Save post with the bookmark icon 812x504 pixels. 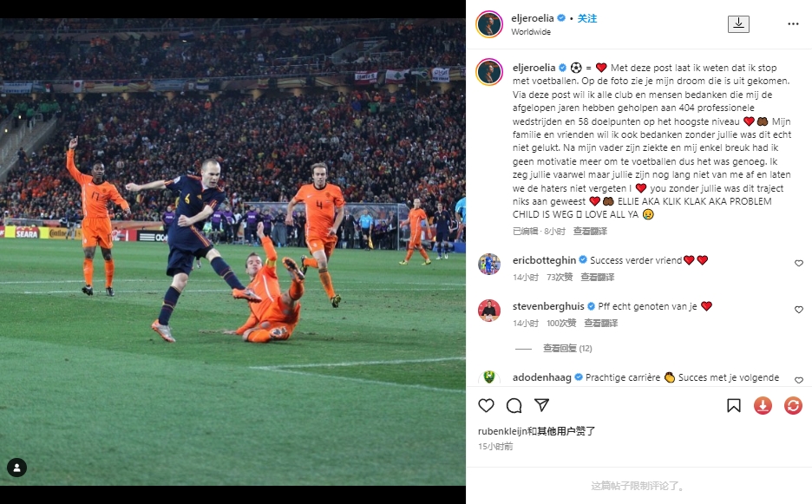[733, 406]
